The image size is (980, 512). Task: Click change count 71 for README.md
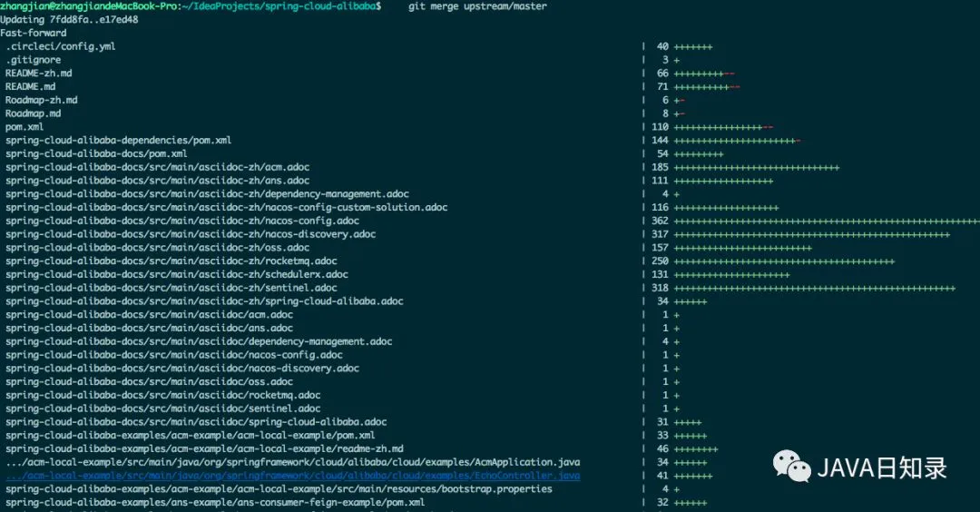(x=662, y=87)
